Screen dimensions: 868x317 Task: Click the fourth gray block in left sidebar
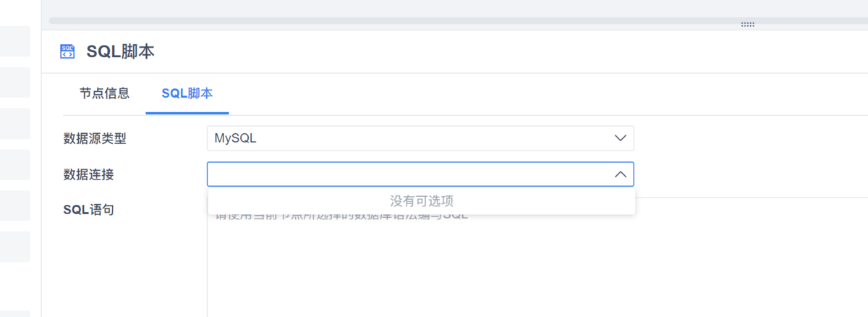click(x=14, y=165)
